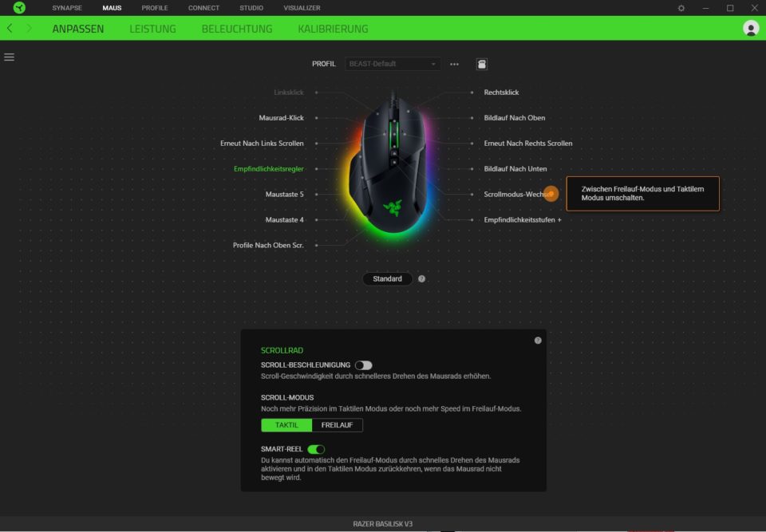
Task: Disable the Smart-Reel toggle
Action: pos(316,450)
